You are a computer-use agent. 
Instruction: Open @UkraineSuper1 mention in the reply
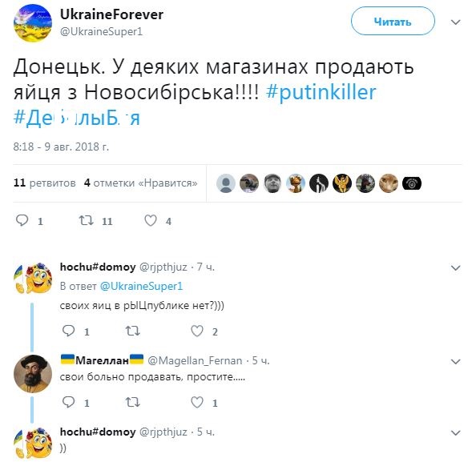tap(142, 286)
